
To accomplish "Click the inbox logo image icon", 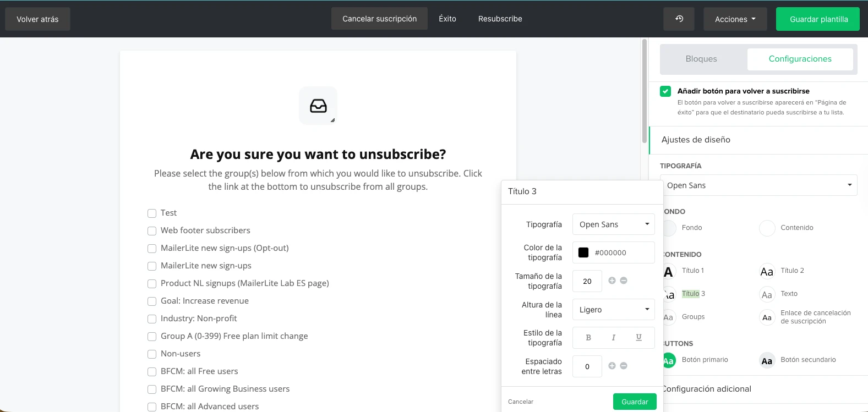I will [318, 106].
